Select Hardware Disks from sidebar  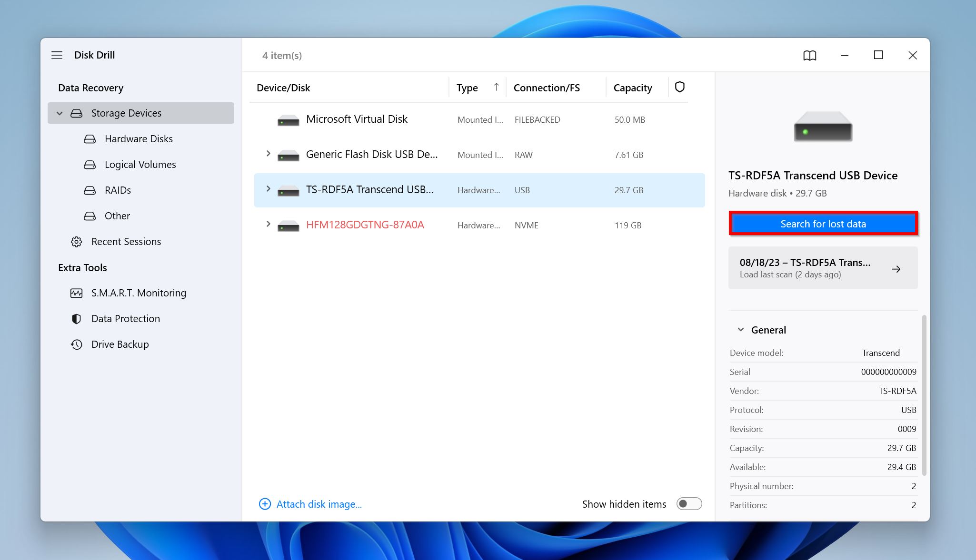138,138
